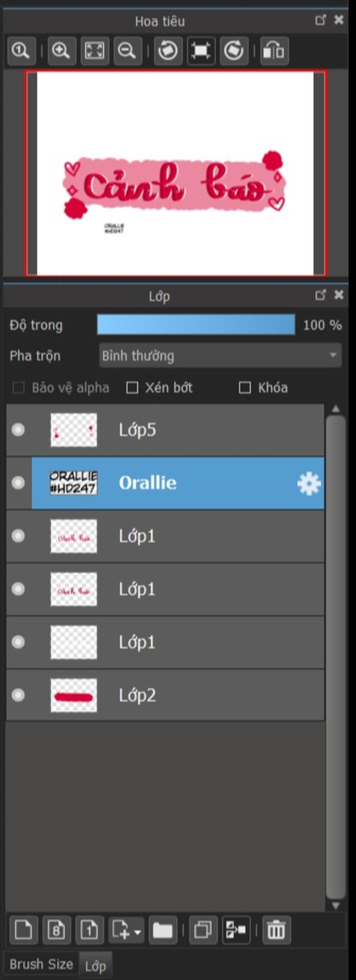Enable the Xén bớt clipping checkbox
Screen dimensions: 356x980
coord(132,388)
